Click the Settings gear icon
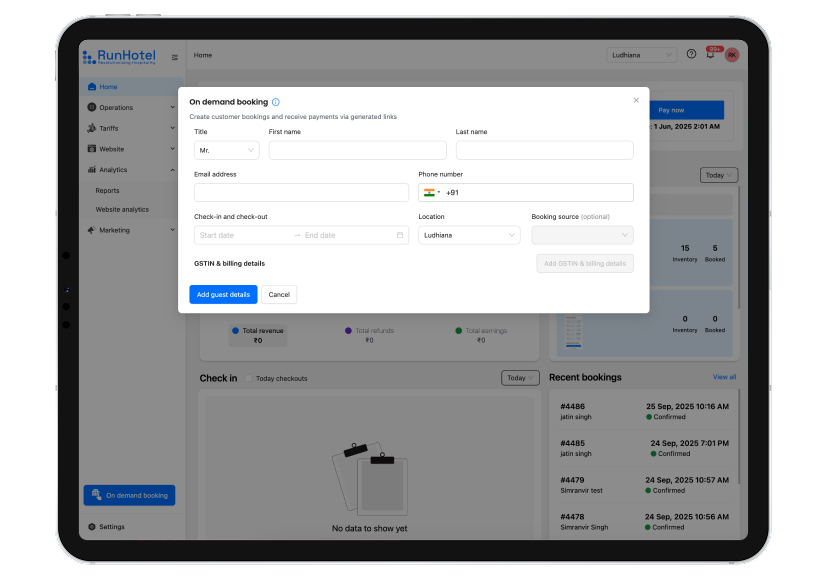The image size is (828, 582). [92, 527]
